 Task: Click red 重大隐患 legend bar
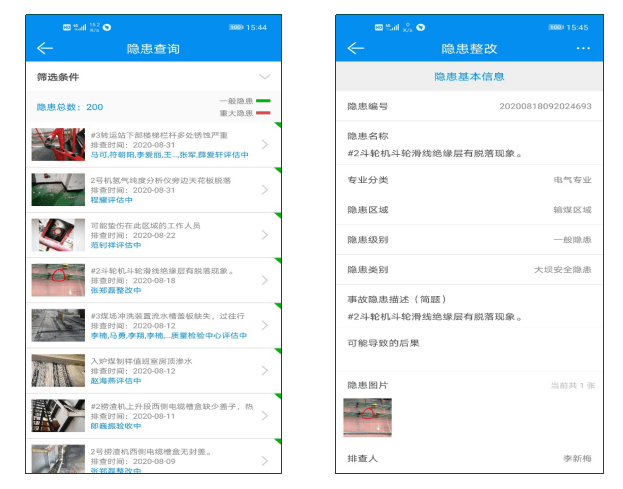point(264,112)
